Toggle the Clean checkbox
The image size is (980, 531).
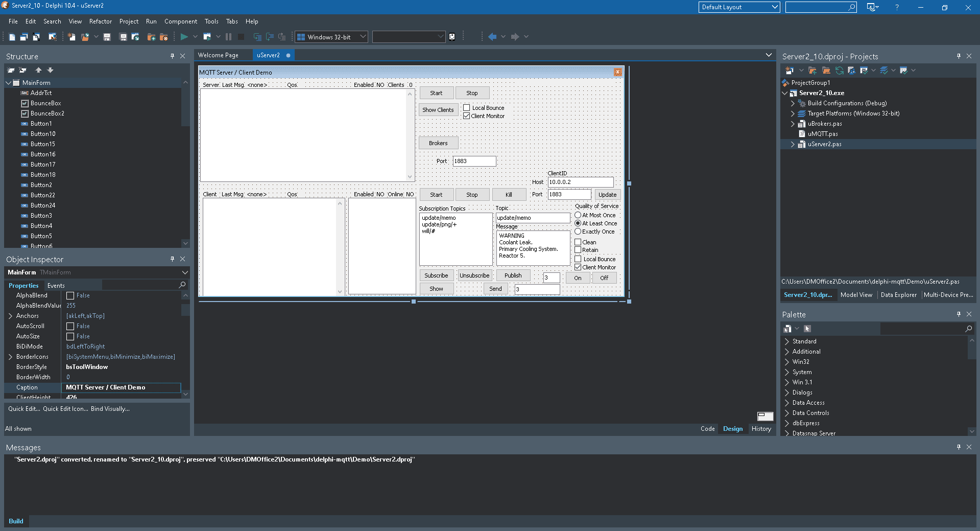(x=578, y=242)
